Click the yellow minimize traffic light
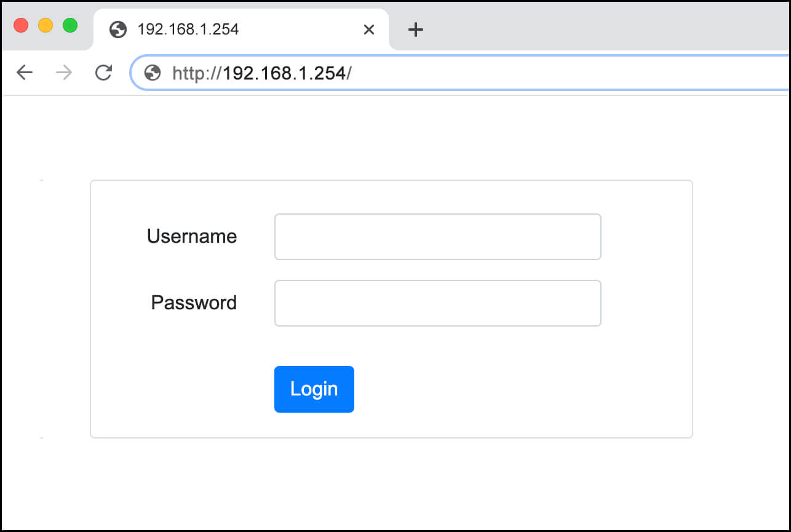The width and height of the screenshot is (791, 532). (46, 25)
